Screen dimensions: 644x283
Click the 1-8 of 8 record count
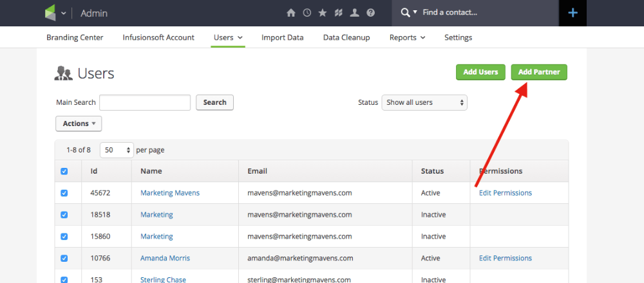point(79,150)
